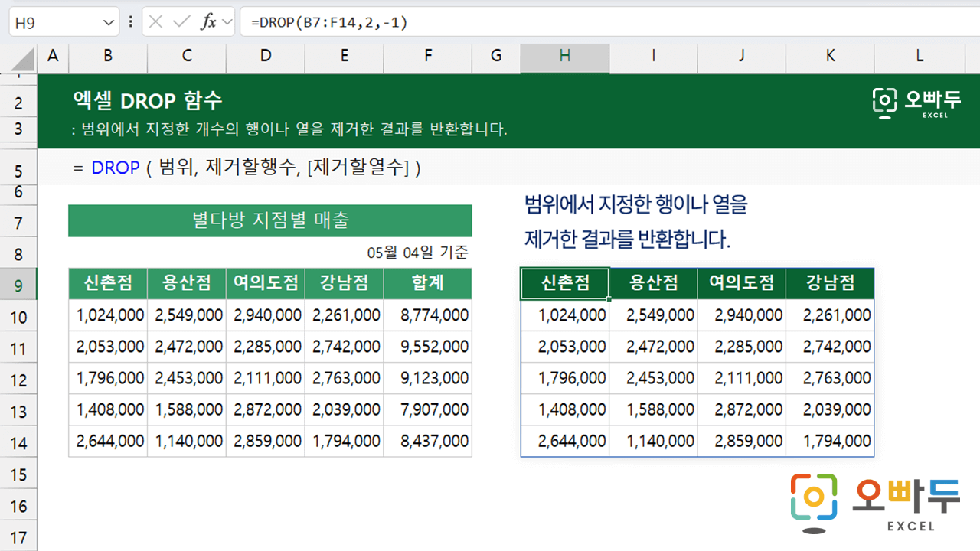Select row 9 header
The image size is (980, 551).
coord(18,286)
